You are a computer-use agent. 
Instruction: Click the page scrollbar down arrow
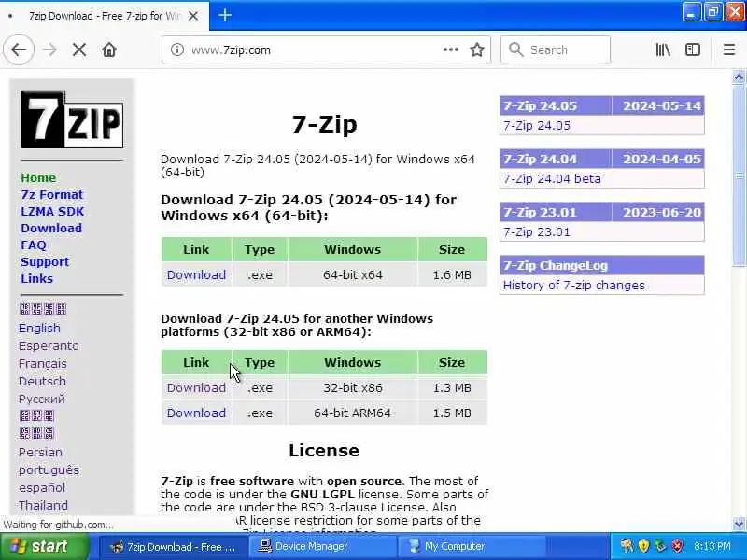739,525
